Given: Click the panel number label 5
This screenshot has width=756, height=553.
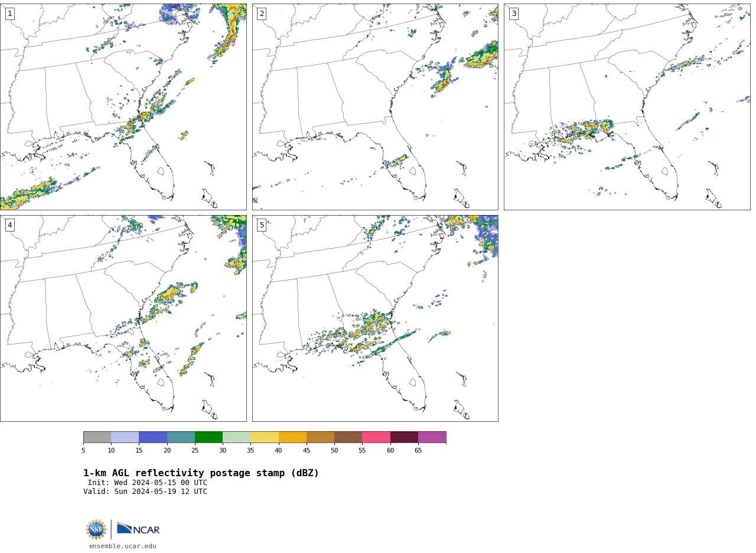Looking at the screenshot, I should 262,225.
